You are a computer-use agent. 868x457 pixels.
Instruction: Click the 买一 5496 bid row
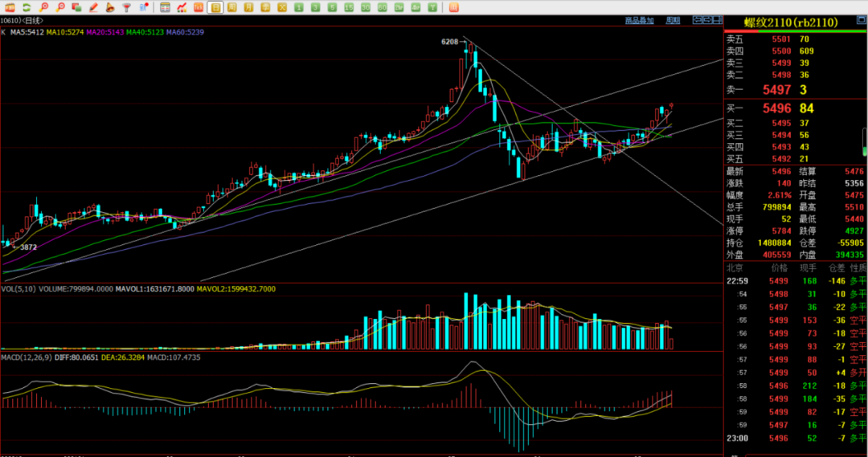coord(795,108)
